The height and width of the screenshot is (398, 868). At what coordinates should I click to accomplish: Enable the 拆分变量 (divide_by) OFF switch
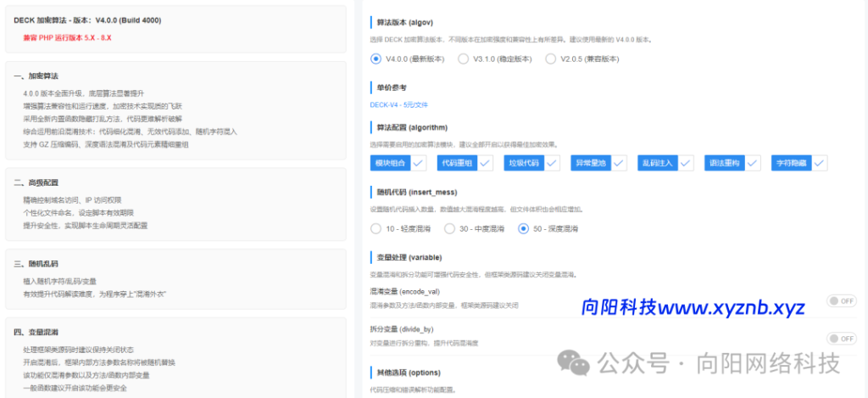tap(842, 339)
